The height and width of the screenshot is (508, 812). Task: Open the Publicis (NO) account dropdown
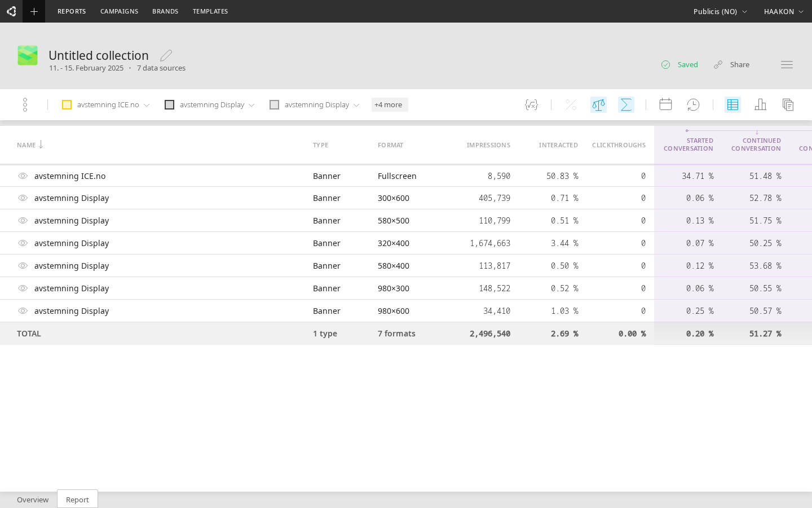tap(720, 11)
